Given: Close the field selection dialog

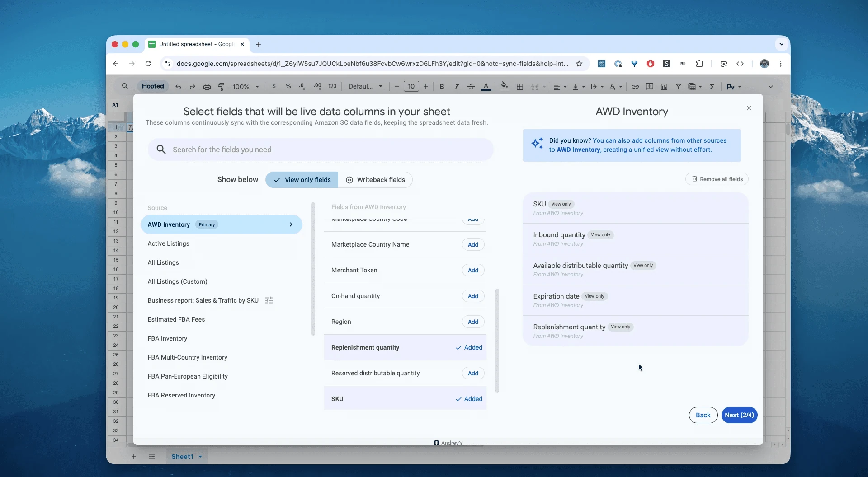Looking at the screenshot, I should pyautogui.click(x=749, y=108).
